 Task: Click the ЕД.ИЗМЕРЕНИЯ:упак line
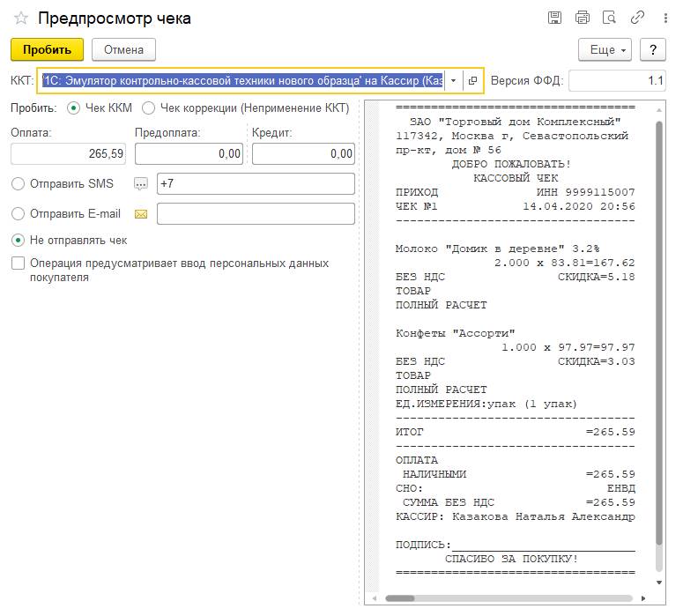486,404
